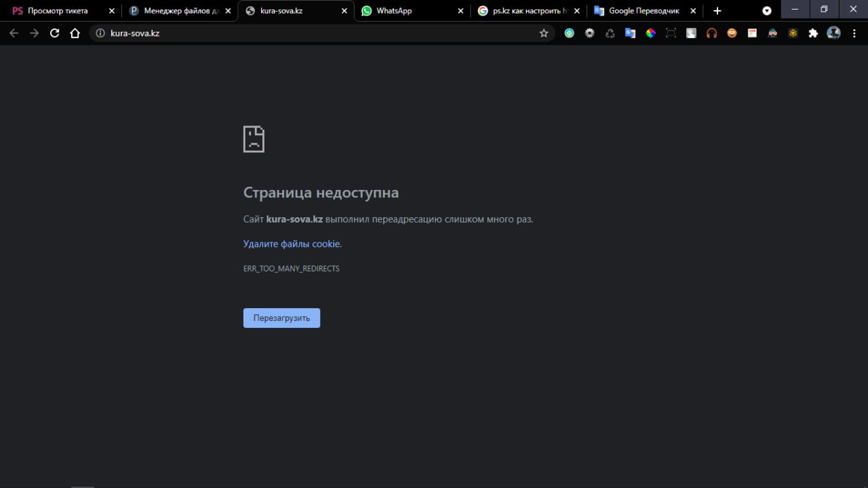Close the kura-sova.kz tab

tap(344, 11)
